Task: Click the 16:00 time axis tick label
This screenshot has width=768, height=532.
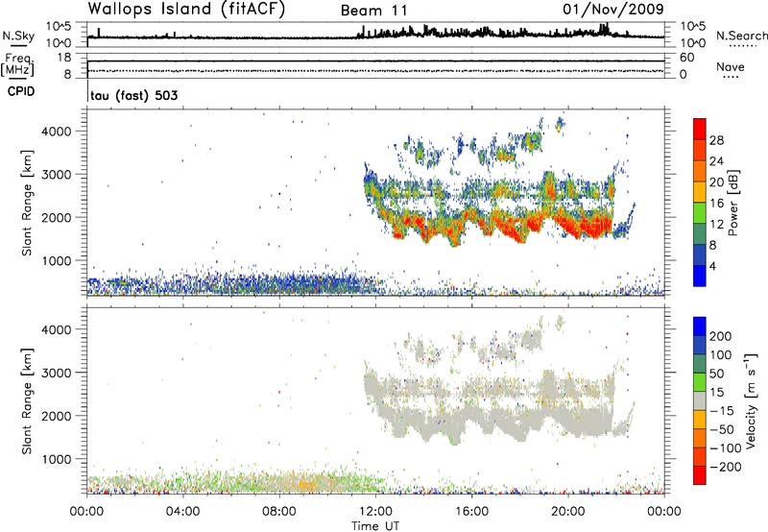Action: pos(471,512)
